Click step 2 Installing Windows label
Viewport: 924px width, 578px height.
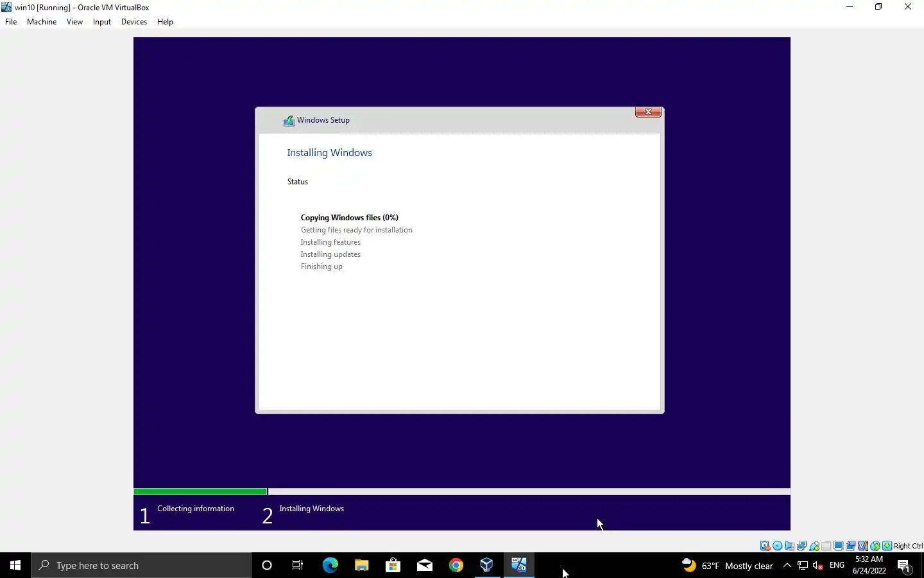point(312,509)
